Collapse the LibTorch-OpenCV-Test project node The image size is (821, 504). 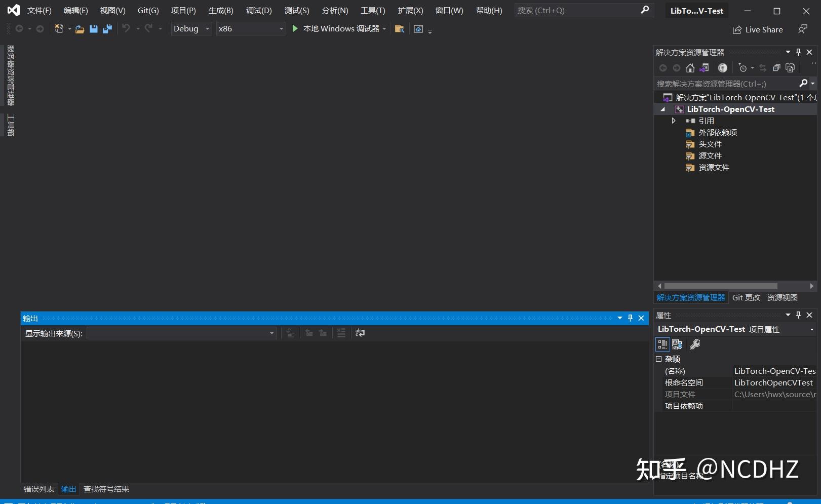(663, 109)
